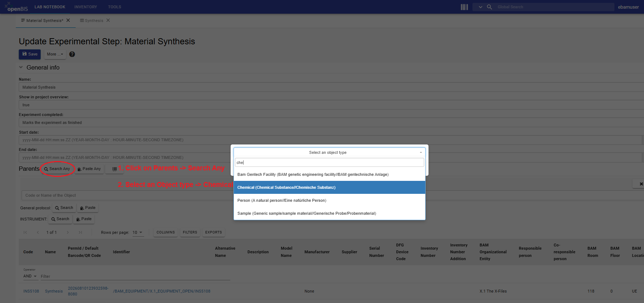Click Paste next to General protocol

pyautogui.click(x=88, y=208)
